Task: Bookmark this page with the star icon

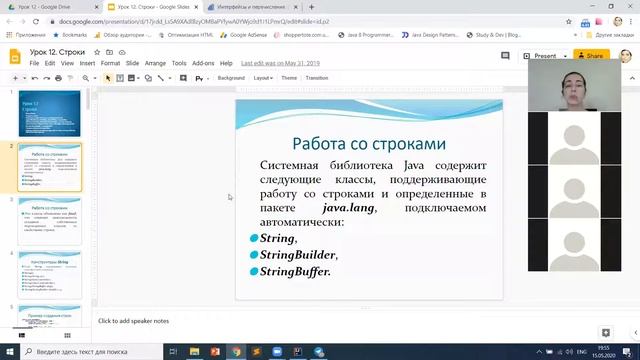Action: pyautogui.click(x=569, y=22)
